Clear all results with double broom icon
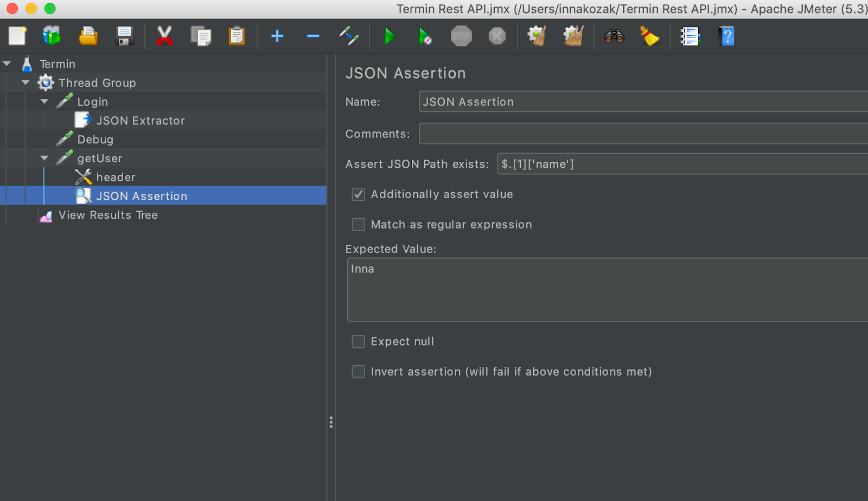This screenshot has height=501, width=868. [573, 36]
